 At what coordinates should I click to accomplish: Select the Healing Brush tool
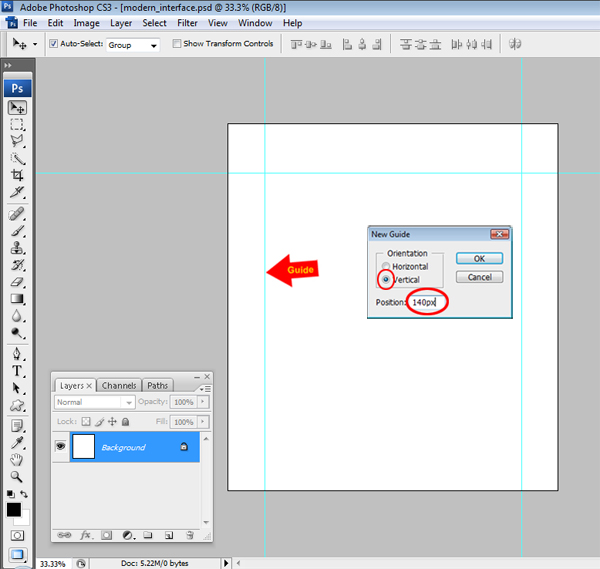tap(17, 214)
